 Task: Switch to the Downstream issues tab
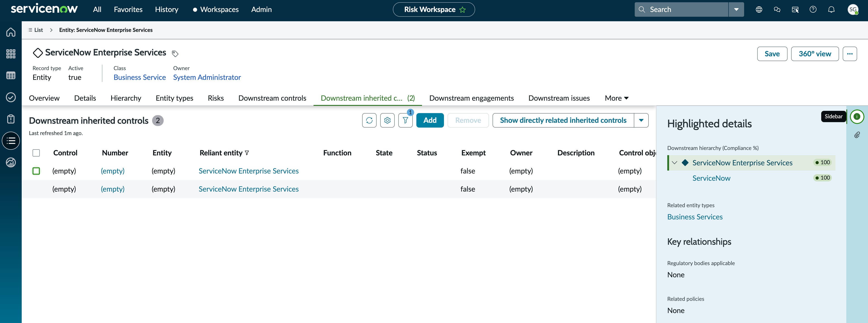pos(559,98)
